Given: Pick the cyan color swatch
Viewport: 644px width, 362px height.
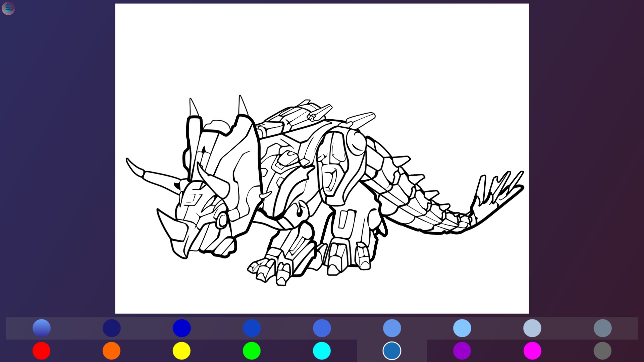Looking at the screenshot, I should pyautogui.click(x=322, y=351).
